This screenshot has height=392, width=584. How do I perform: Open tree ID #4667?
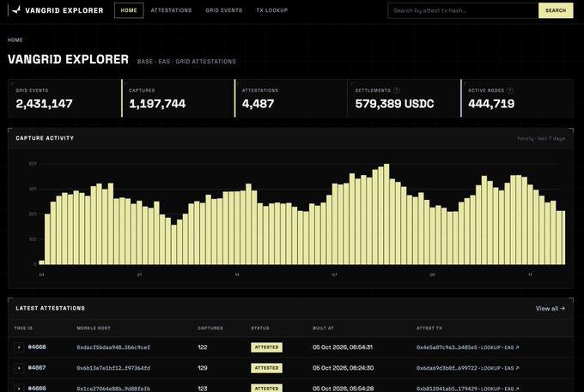coord(37,368)
